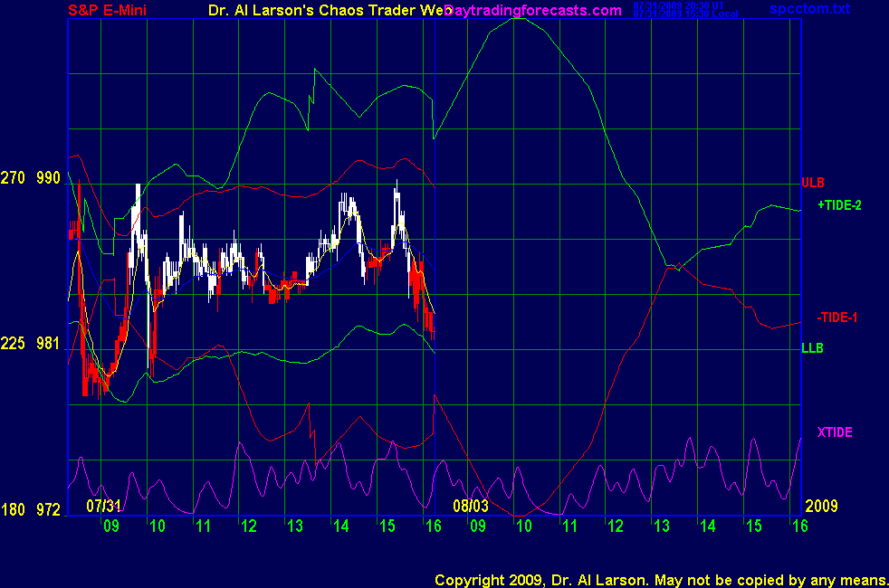
Task: Click the "S&P E-Mini" chart title
Action: [107, 10]
